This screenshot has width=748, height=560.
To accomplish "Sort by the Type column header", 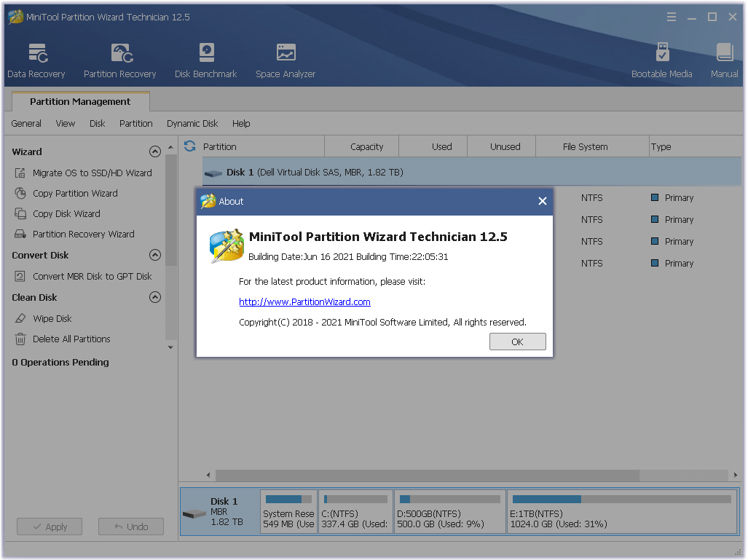I will (696, 146).
